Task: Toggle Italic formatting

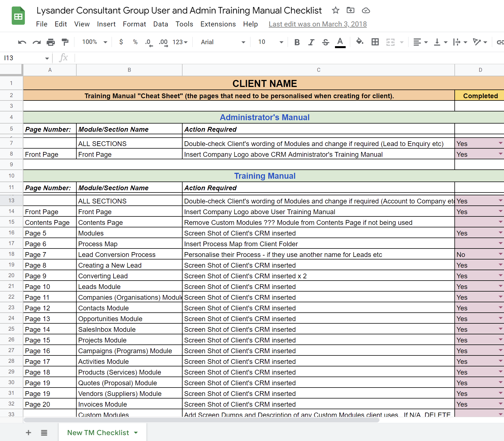Action: click(311, 42)
